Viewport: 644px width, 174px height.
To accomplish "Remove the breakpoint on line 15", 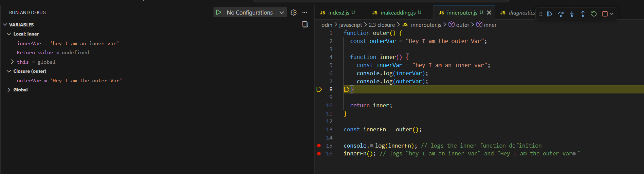I will [319, 146].
